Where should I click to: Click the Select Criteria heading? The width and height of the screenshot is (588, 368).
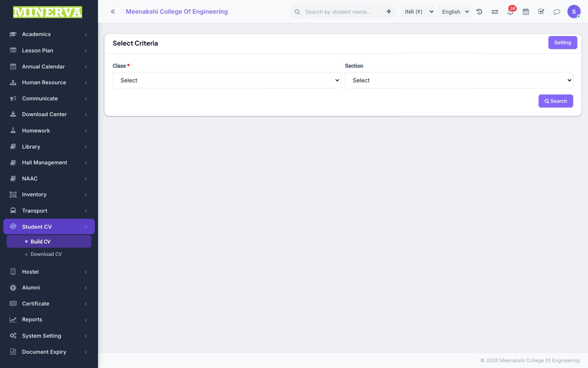point(135,43)
